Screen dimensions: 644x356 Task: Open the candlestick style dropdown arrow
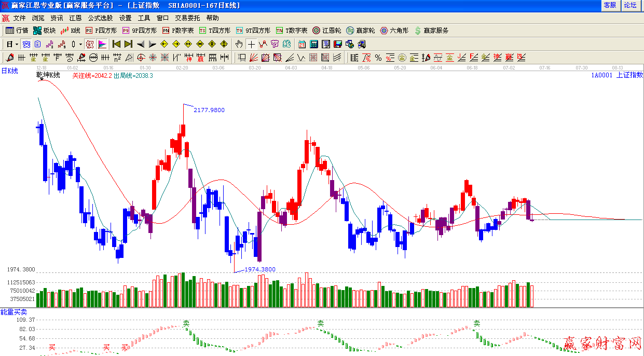coord(80,44)
